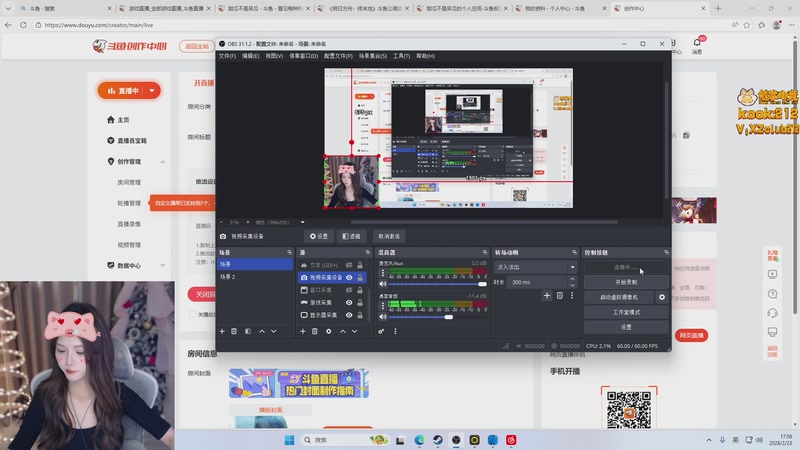Click the transition duration 300 ms field
This screenshot has height=450, width=800.
tap(537, 282)
